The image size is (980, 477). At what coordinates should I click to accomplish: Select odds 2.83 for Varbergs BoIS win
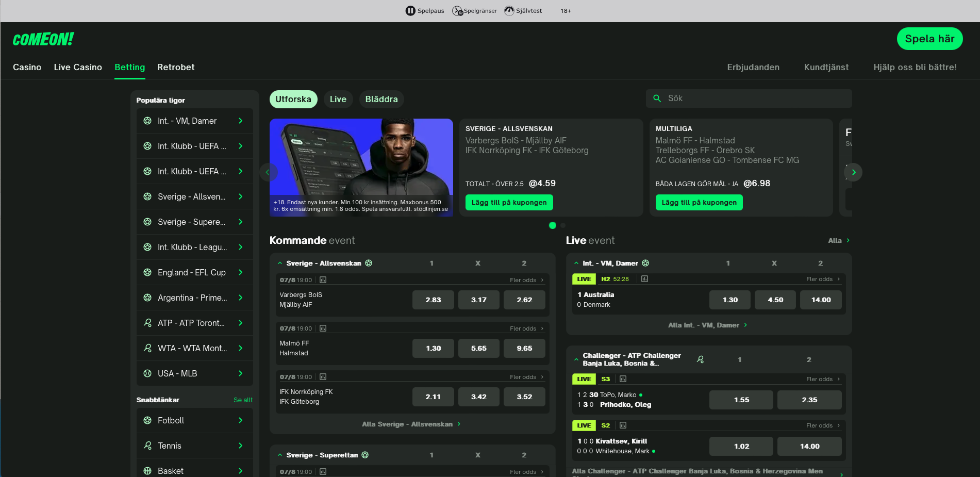point(433,300)
